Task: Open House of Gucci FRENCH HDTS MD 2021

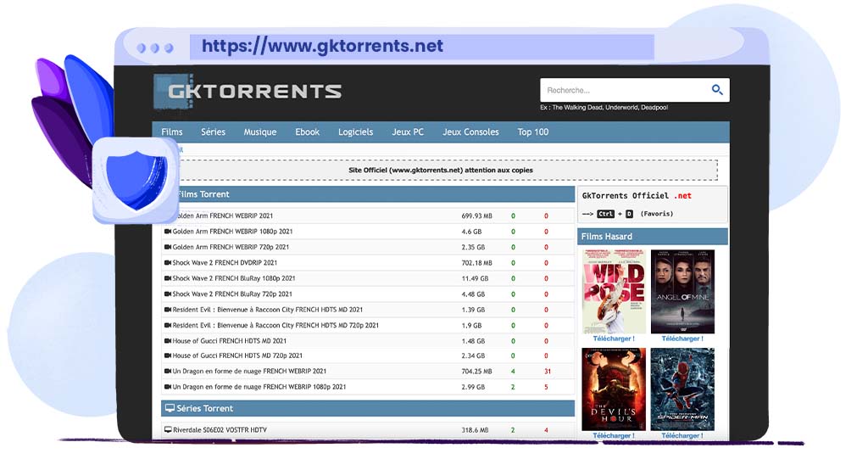Action: click(229, 341)
